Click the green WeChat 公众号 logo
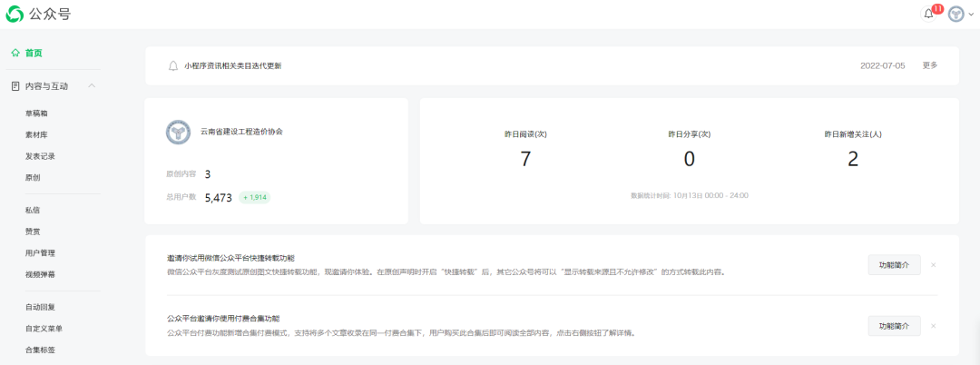Image resolution: width=980 pixels, height=365 pixels. [15, 14]
